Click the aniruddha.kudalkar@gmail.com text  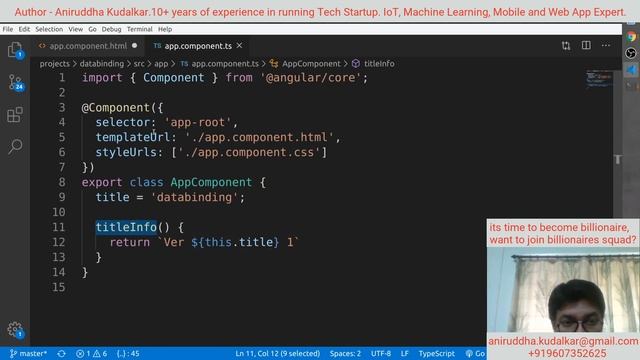point(563,341)
